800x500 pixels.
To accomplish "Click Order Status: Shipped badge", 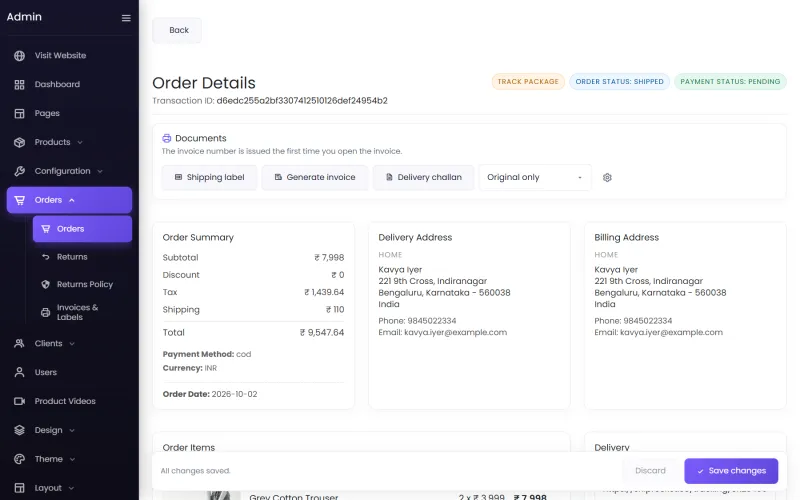I will (619, 82).
